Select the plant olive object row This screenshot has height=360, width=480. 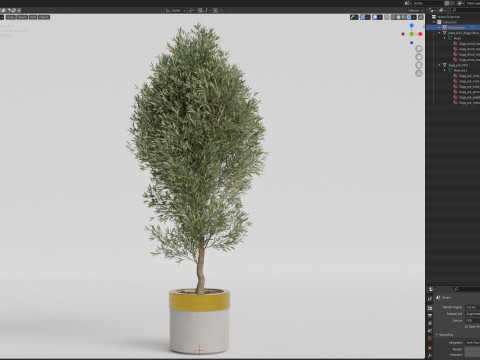pos(453,33)
